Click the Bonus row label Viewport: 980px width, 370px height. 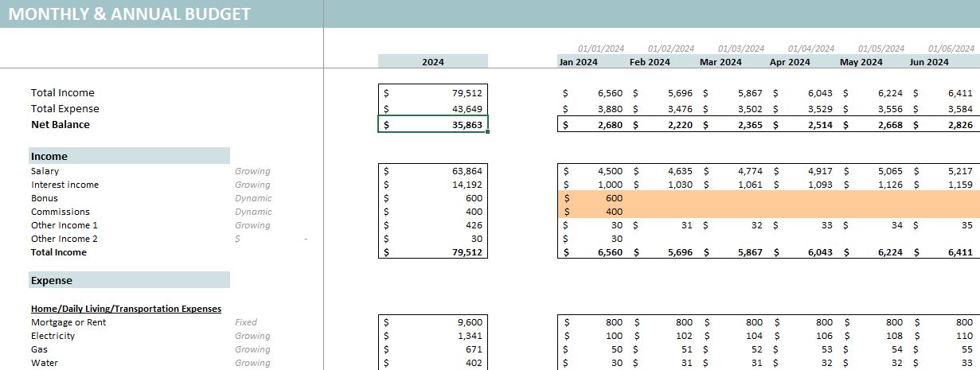[45, 198]
